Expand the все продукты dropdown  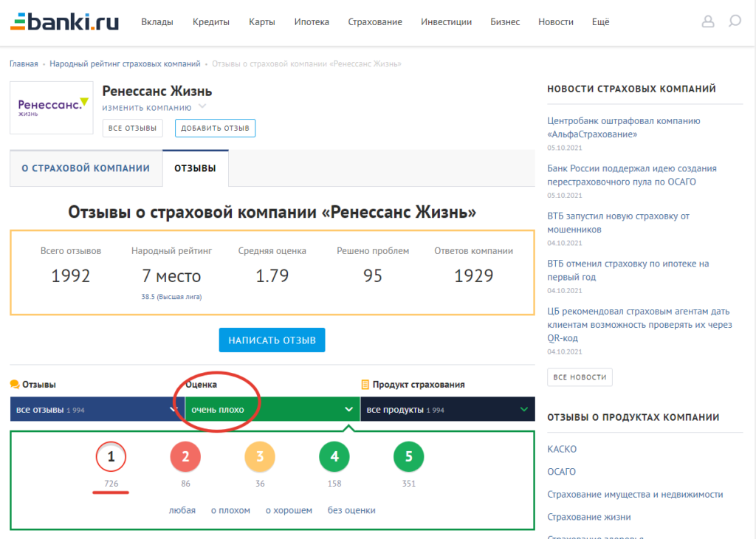pyautogui.click(x=447, y=409)
